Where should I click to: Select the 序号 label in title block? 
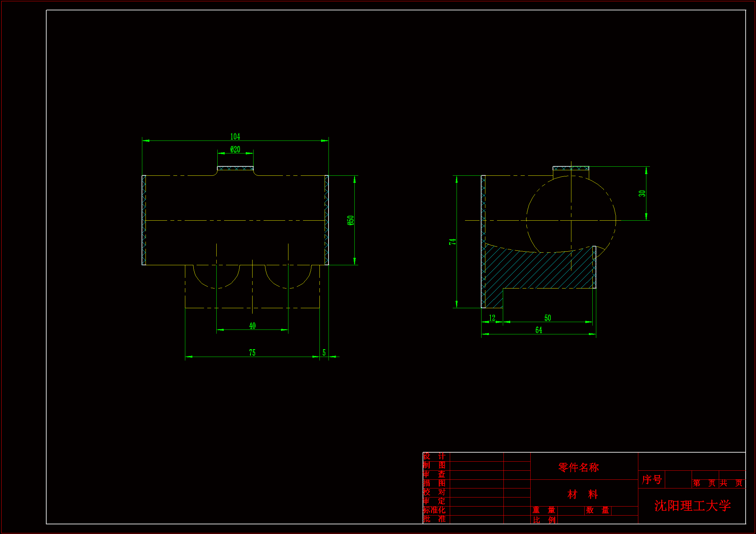tap(652, 480)
